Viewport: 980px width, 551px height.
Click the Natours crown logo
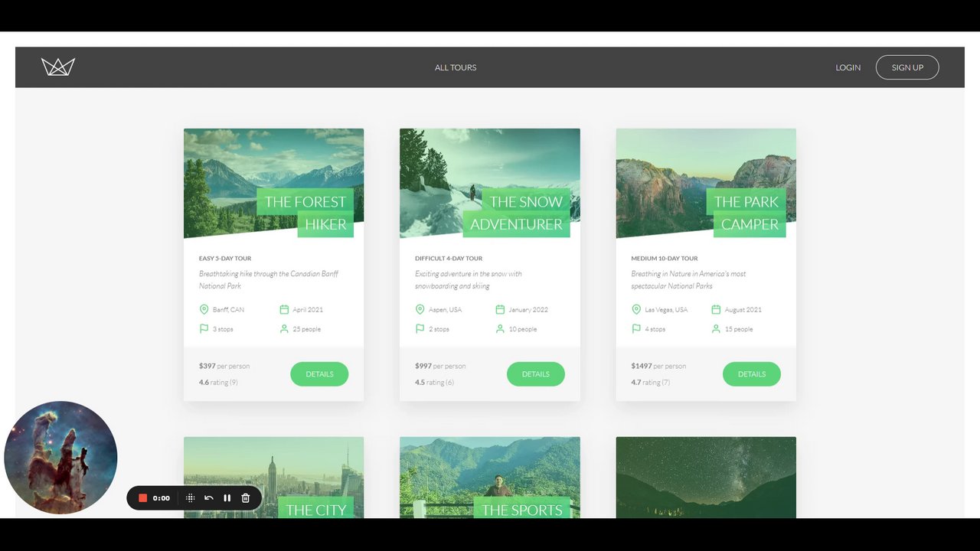58,67
